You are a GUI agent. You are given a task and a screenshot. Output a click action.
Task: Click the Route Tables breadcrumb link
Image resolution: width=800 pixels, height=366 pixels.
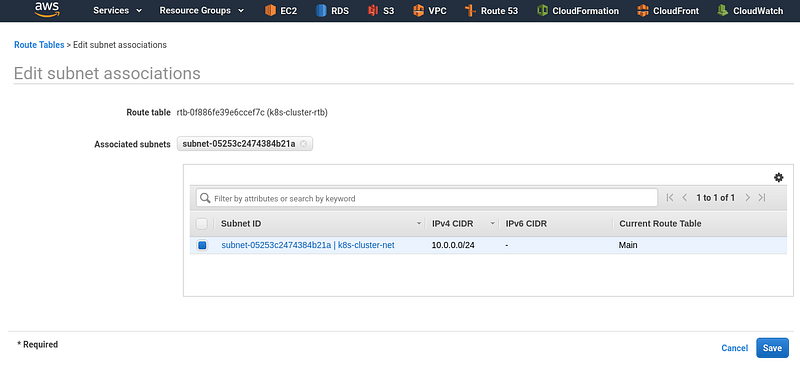click(39, 45)
